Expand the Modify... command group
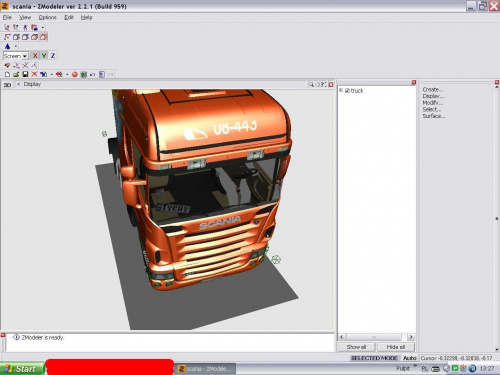This screenshot has width=500, height=375. pos(433,103)
